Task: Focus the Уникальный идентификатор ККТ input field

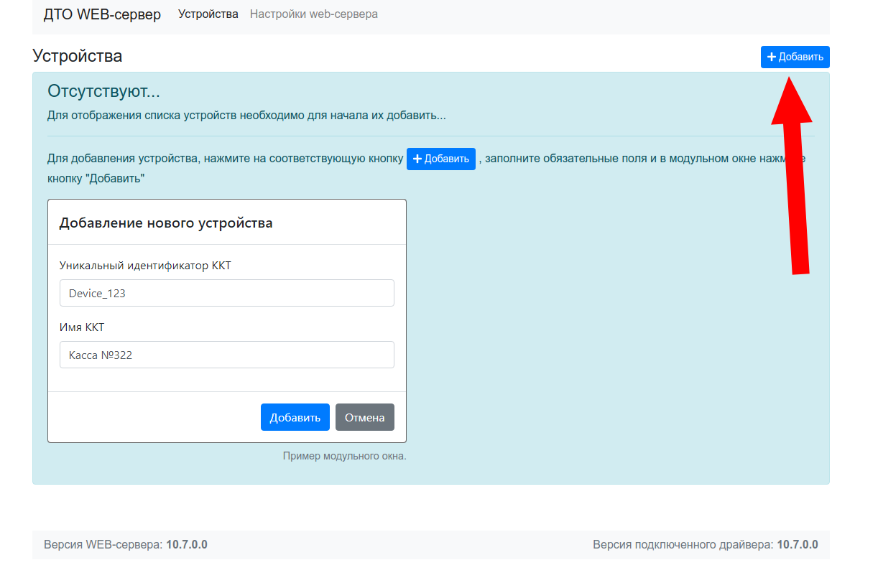Action: click(227, 293)
